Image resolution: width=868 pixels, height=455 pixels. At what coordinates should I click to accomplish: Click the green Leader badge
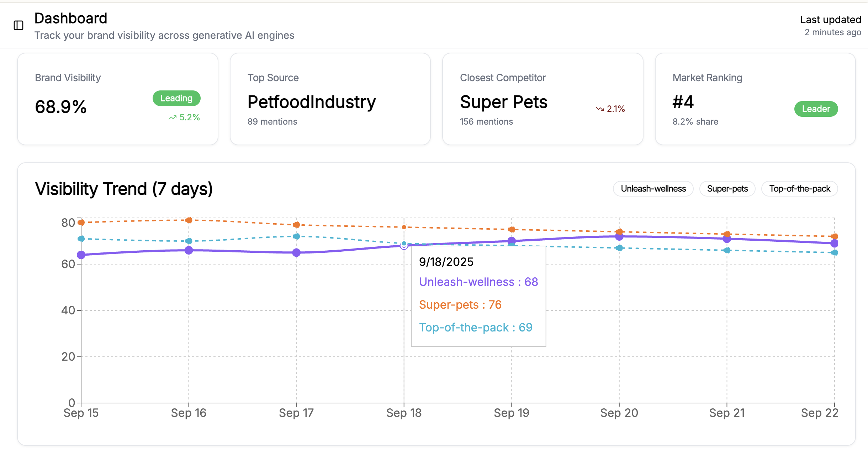[816, 109]
